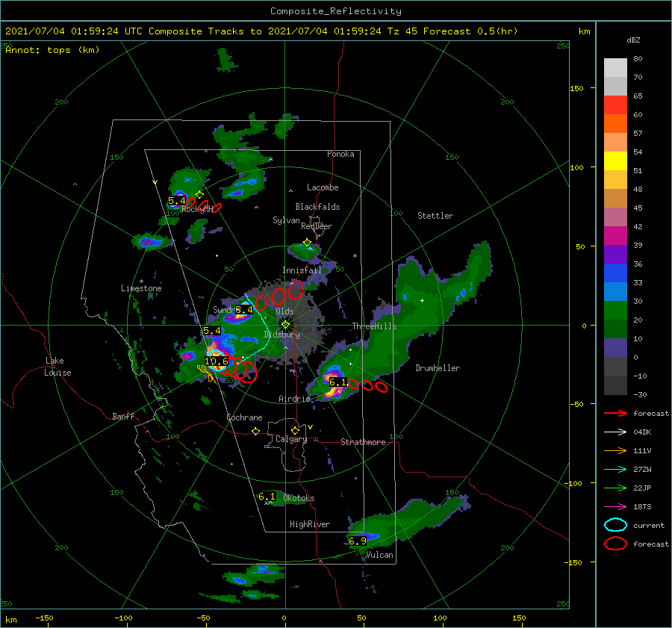Screen dimensions: 672x628
Task: Click the Calgary city label
Action: (x=291, y=439)
